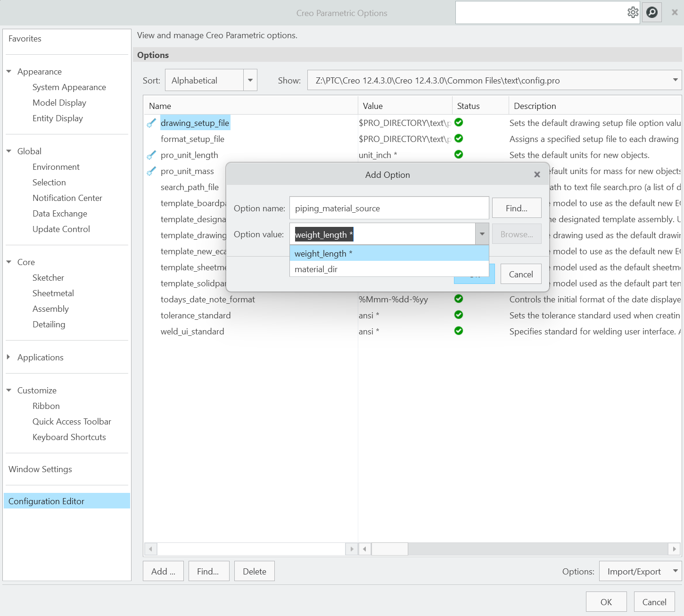Screen dimensions: 684x616
Task: Open Keyboard Shortcuts customization
Action: [69, 437]
